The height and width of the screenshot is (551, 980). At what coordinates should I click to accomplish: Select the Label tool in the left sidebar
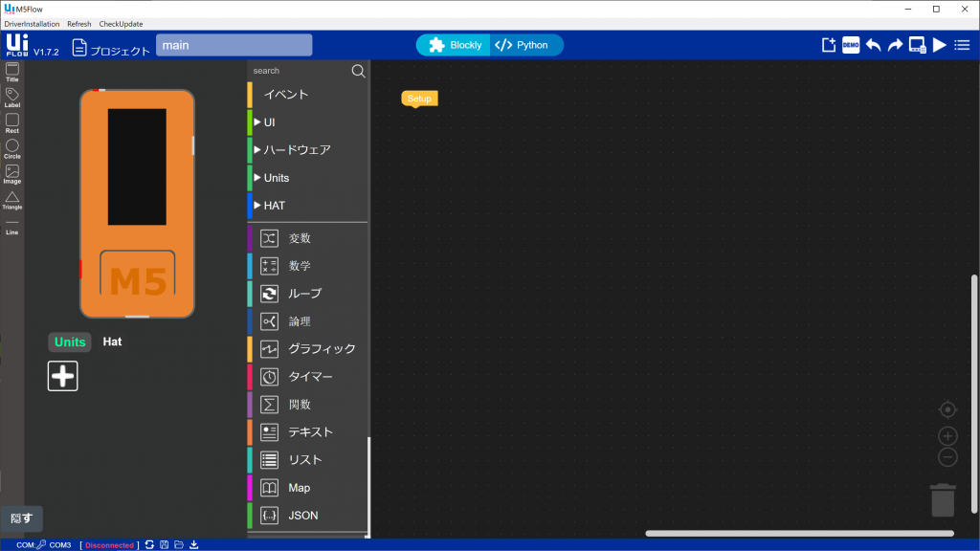point(11,92)
